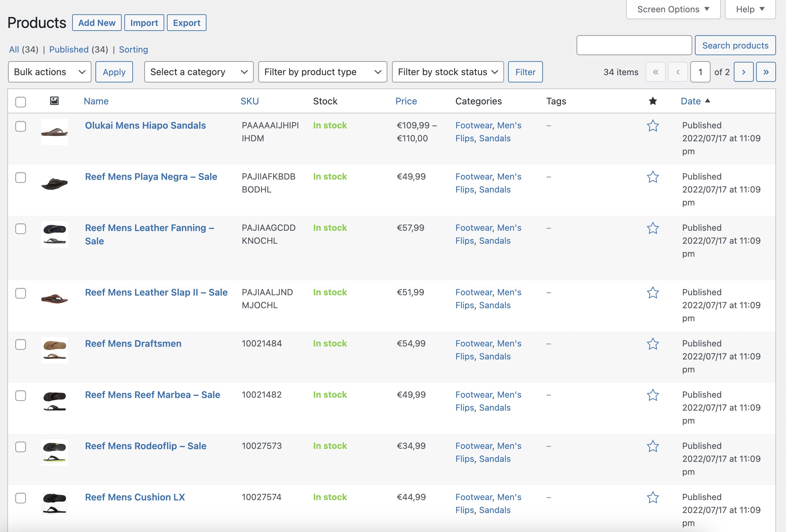The width and height of the screenshot is (786, 532).
Task: Click the Reef Mens Reef Marbea thumbnail
Action: tap(55, 401)
